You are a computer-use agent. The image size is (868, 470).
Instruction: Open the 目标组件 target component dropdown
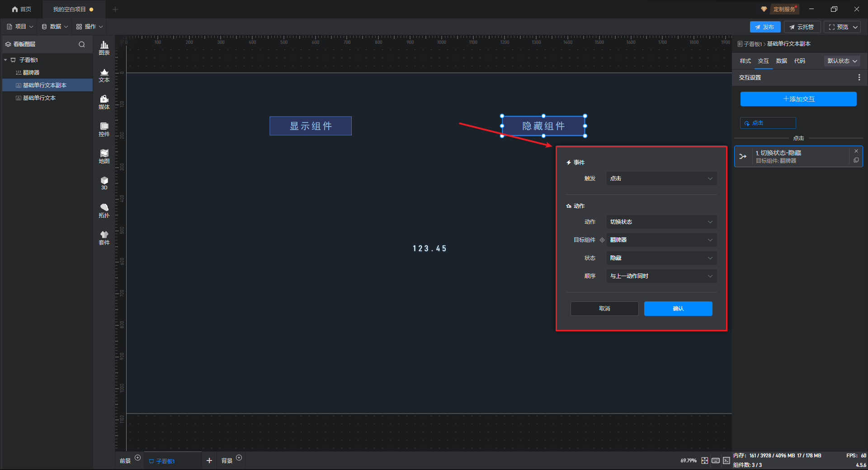(661, 240)
